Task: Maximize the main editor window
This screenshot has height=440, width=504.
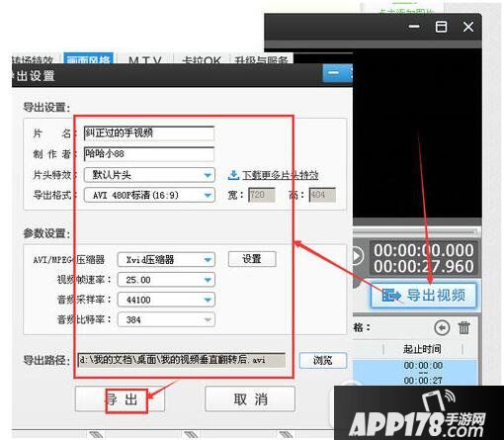Action: (441, 27)
